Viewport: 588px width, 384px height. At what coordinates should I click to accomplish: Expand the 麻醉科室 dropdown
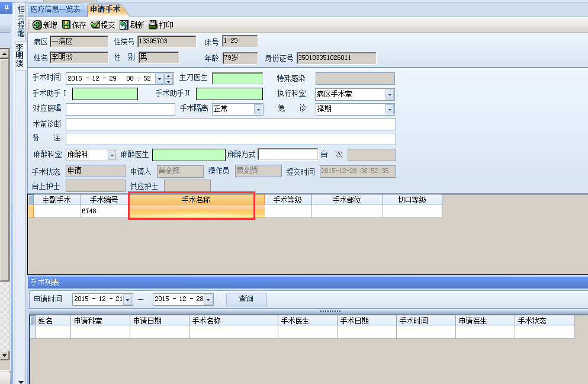pos(111,155)
